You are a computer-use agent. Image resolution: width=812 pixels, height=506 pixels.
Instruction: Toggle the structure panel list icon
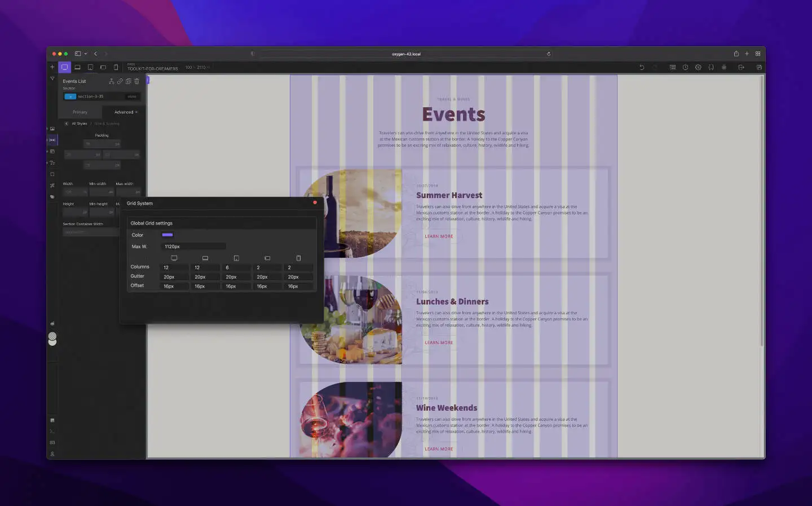[x=672, y=67]
